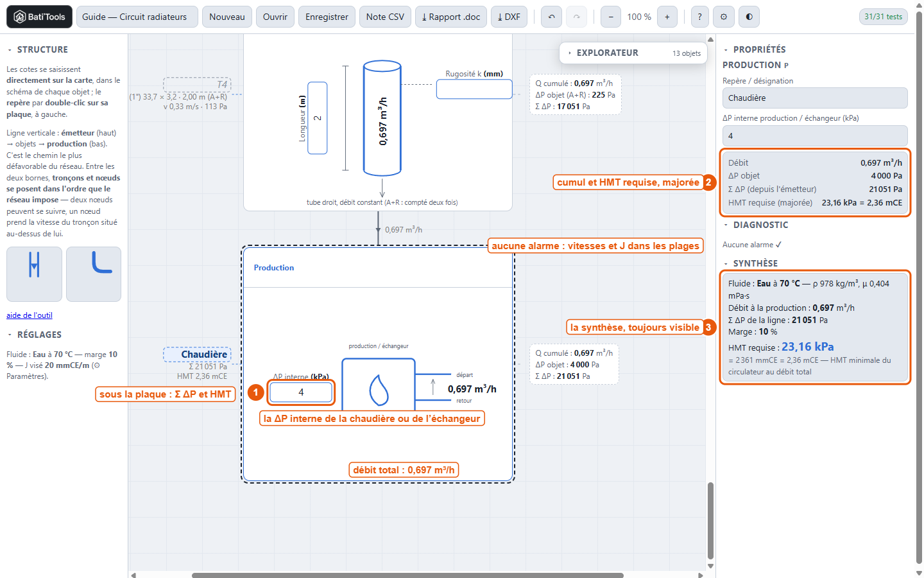
Task: Click the vertical canvas scrollbar thumb
Action: [710, 521]
